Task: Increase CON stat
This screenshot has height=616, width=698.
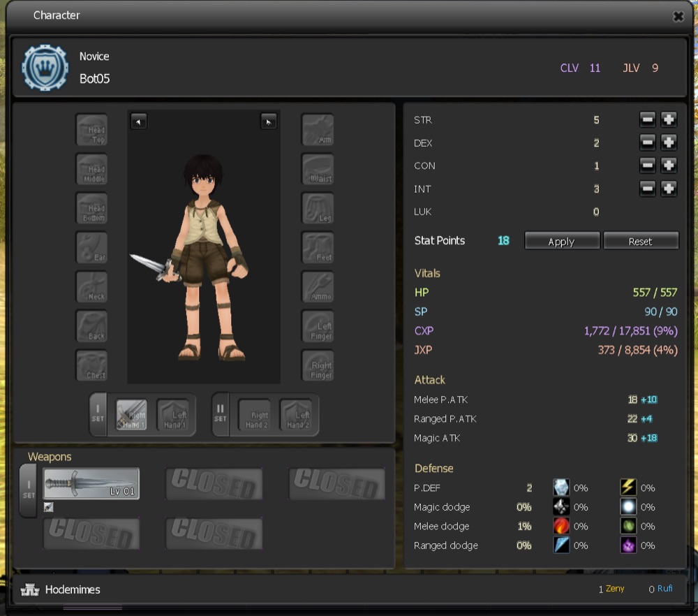Action: pyautogui.click(x=668, y=166)
